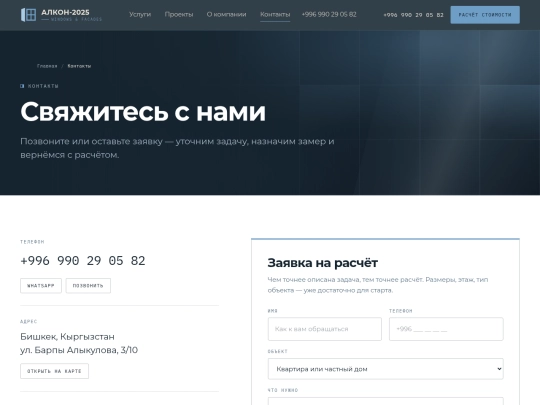
Task: Open the О компании section
Action: (x=226, y=14)
